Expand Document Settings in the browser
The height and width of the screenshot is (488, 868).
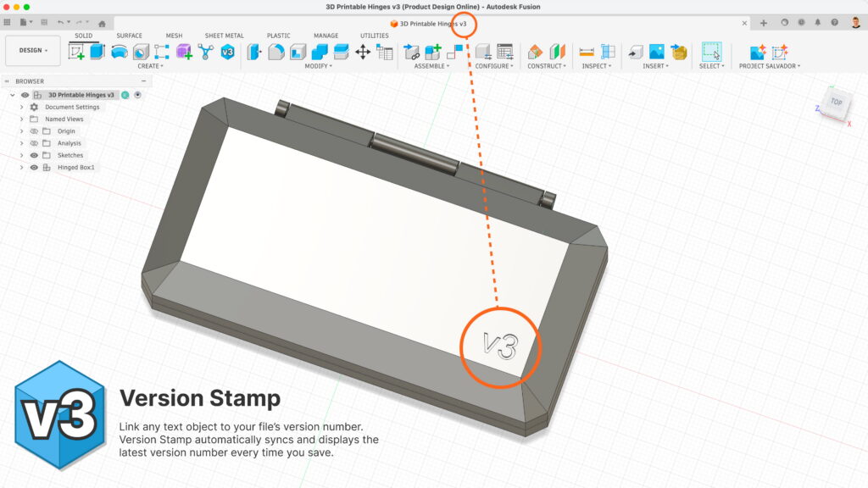21,108
